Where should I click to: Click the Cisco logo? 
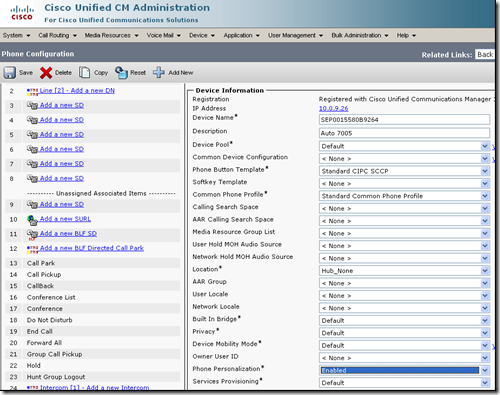22,13
